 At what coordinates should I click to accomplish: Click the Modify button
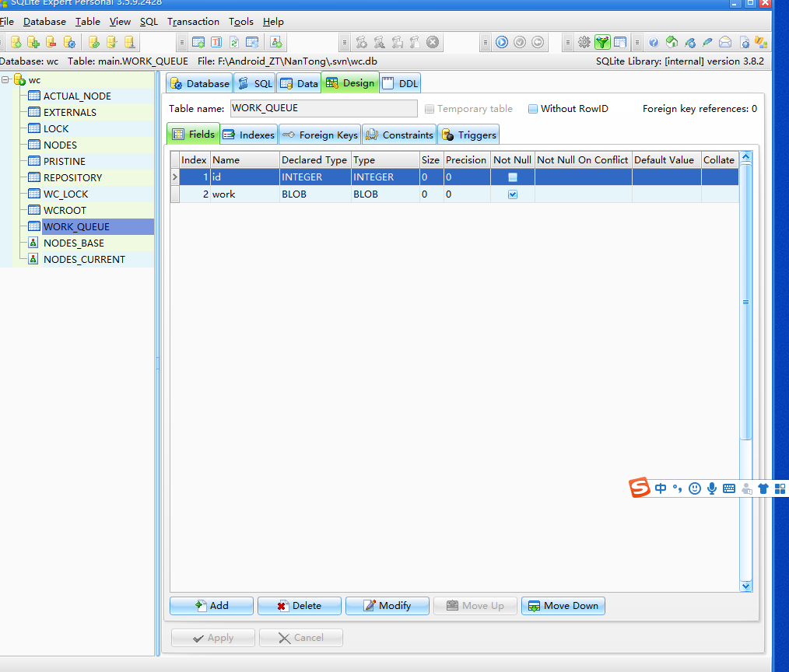pos(387,605)
